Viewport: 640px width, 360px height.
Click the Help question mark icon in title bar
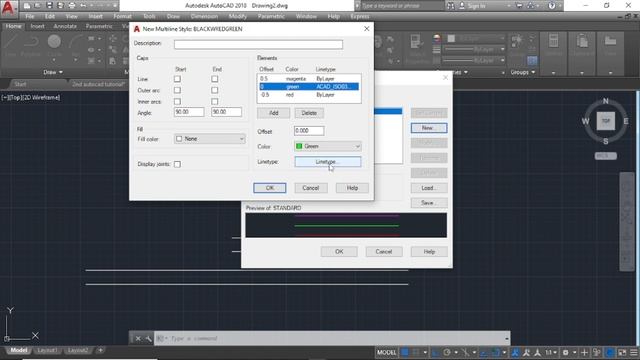552,6
